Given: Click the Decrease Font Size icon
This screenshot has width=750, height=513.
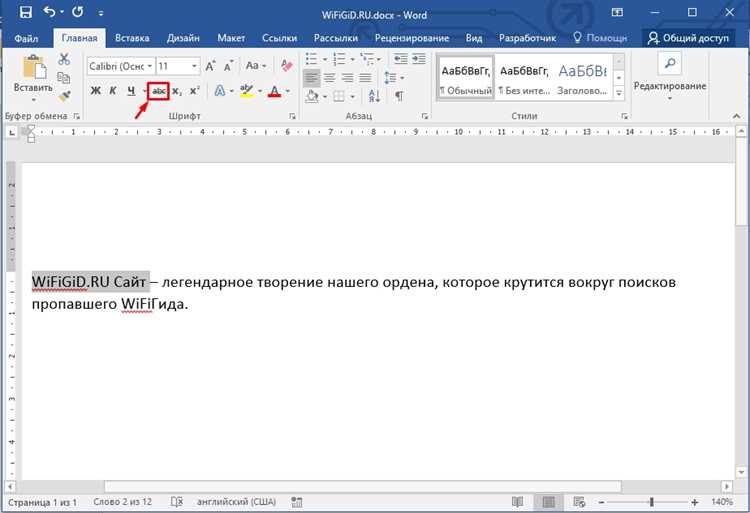Looking at the screenshot, I should click(x=229, y=66).
